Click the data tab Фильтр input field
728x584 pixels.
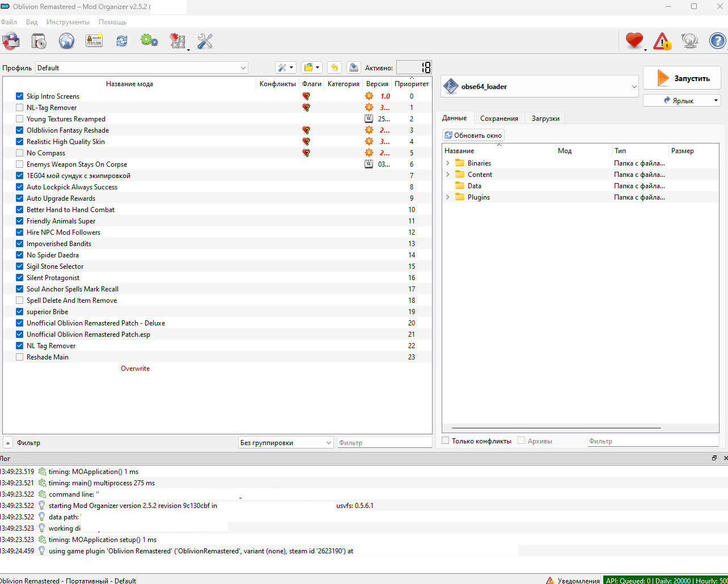pyautogui.click(x=653, y=441)
